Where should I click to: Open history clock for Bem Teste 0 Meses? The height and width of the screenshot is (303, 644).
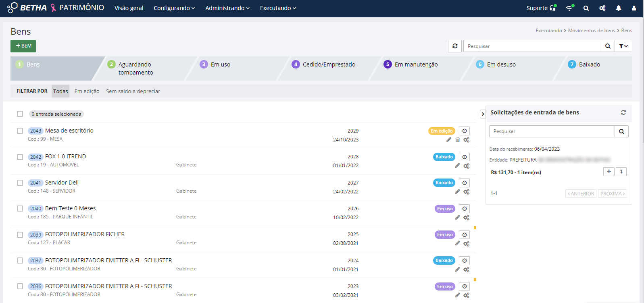pos(465,209)
